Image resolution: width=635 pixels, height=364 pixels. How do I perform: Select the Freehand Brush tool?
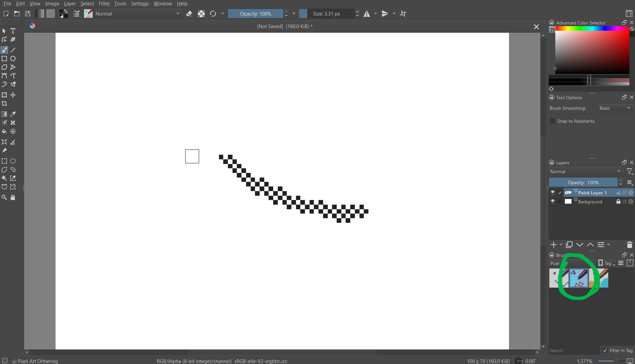tap(4, 50)
